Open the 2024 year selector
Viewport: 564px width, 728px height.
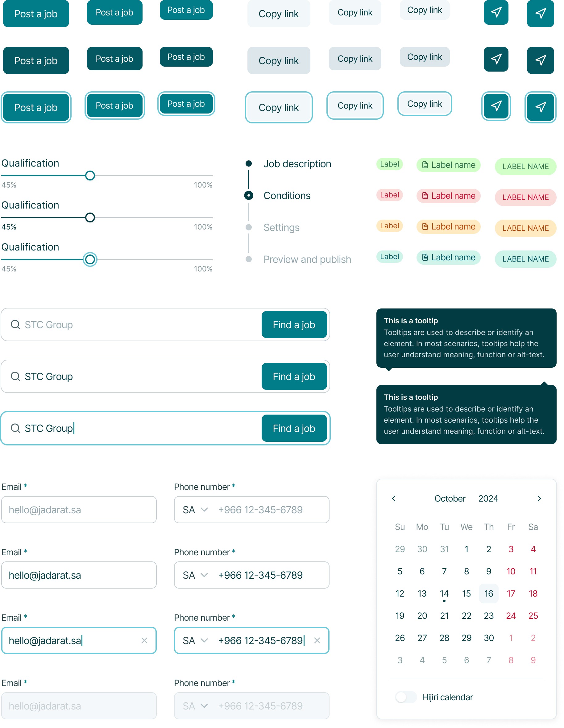[488, 498]
